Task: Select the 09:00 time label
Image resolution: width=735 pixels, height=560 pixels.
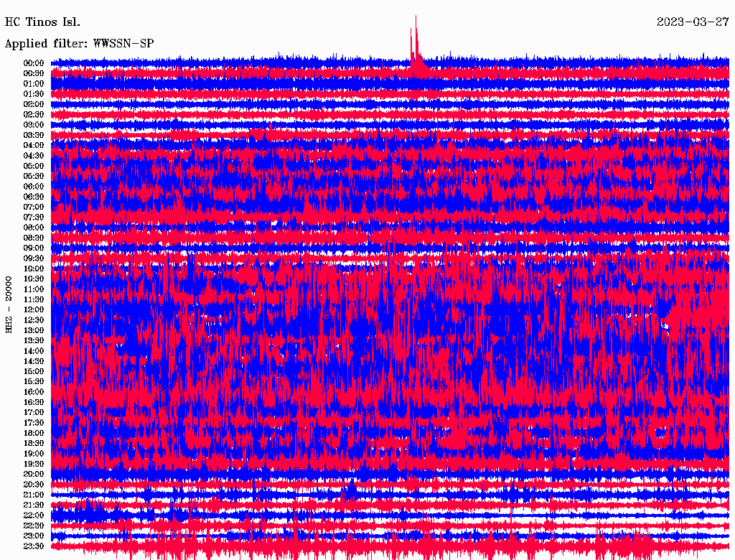Action: [x=34, y=248]
